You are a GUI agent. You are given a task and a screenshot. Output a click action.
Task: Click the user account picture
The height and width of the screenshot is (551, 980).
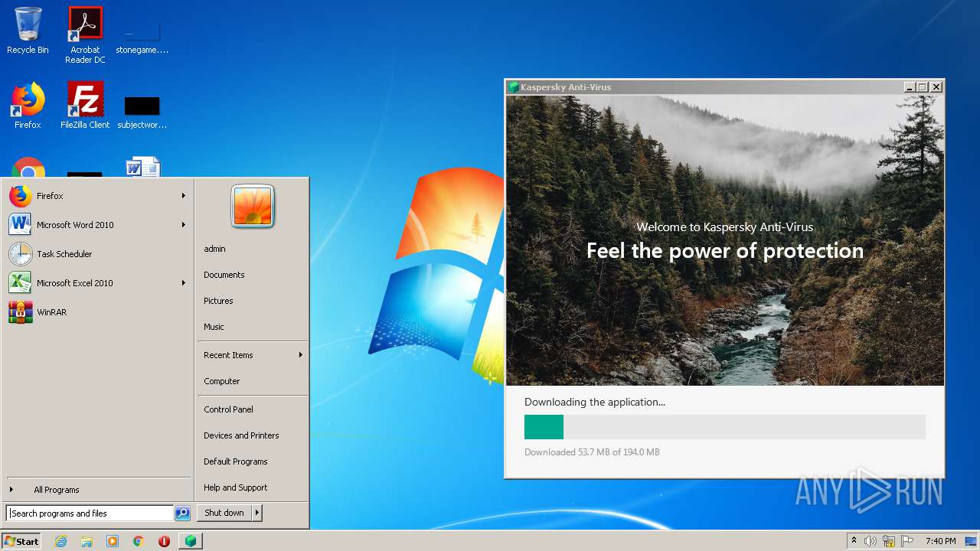pos(253,207)
